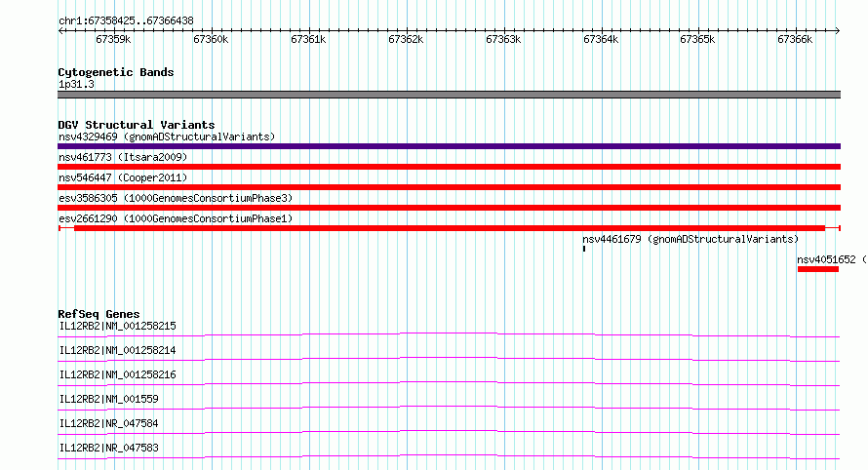Click the 67362k ruler tick label

406,39
